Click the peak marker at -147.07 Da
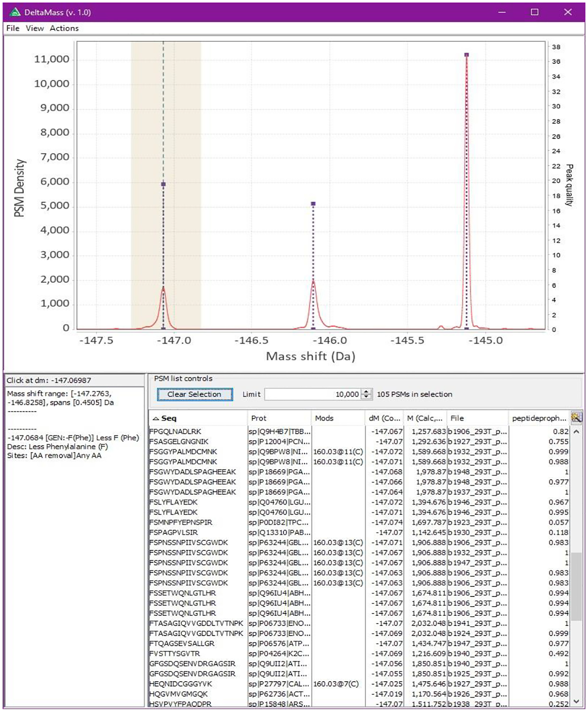The width and height of the screenshot is (588, 712). [x=163, y=184]
